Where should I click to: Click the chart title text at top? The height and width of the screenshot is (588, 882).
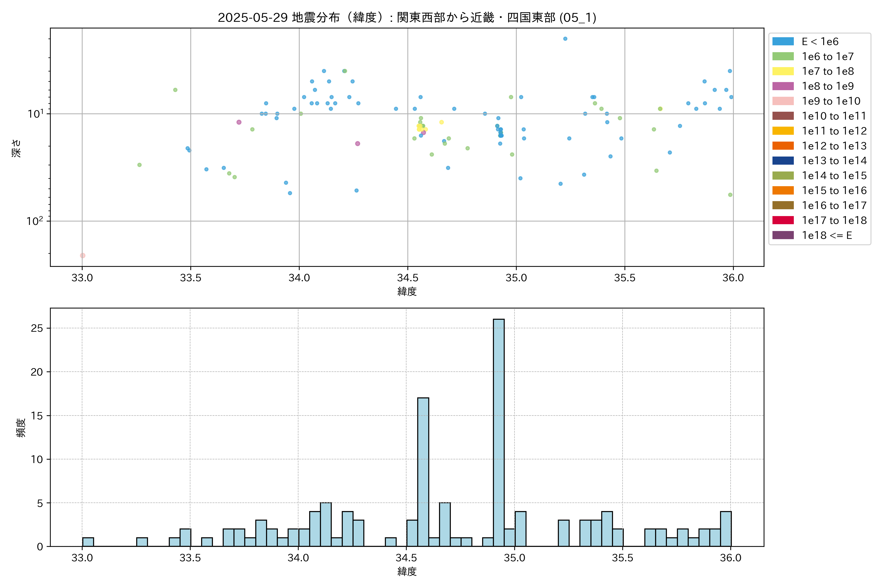(407, 17)
